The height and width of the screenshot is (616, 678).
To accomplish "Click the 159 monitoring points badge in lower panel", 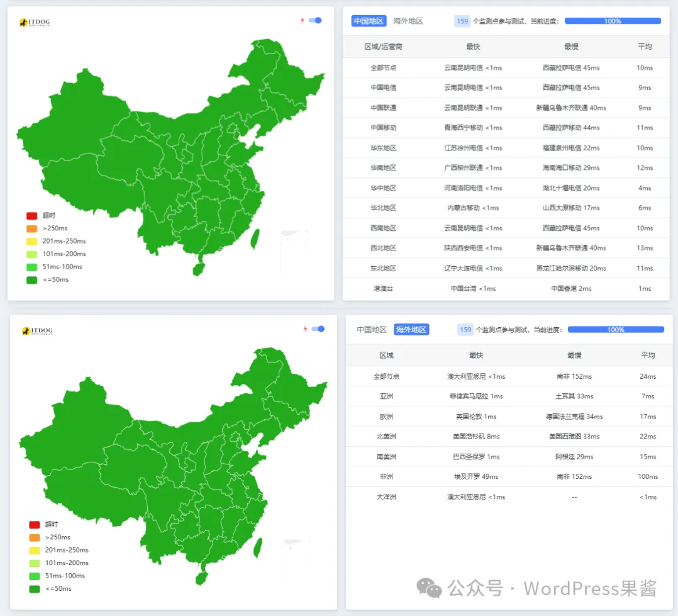I will (x=465, y=329).
